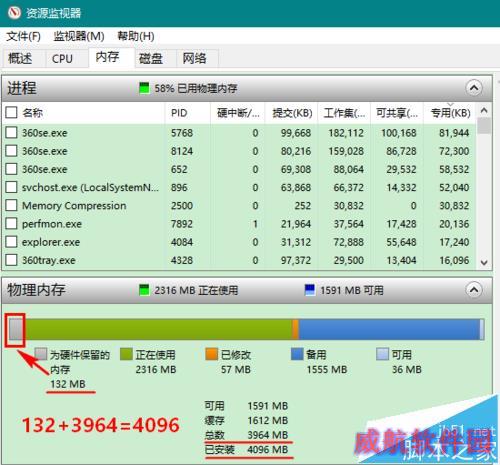Sort by the 提交(KB) column header
The height and width of the screenshot is (465, 500).
tap(292, 113)
